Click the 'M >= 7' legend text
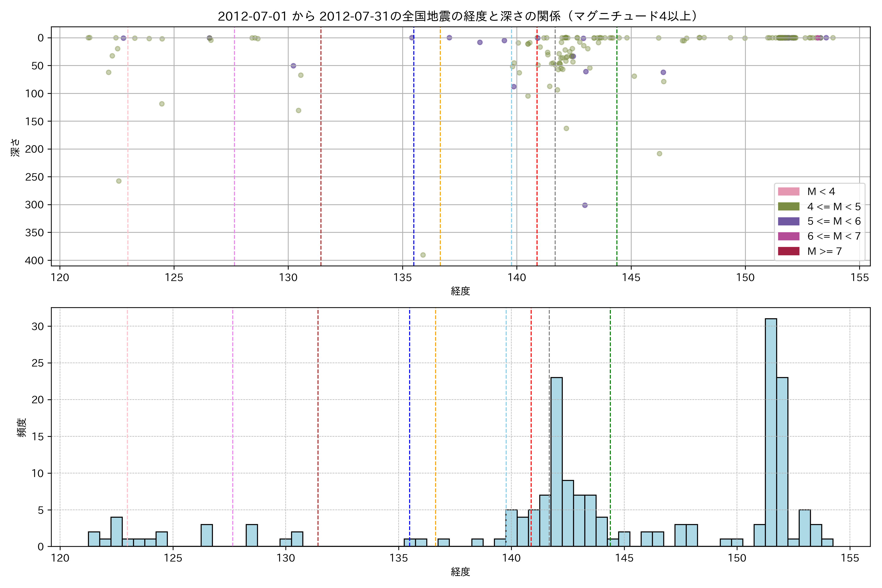The width and height of the screenshot is (882, 588). point(824,251)
